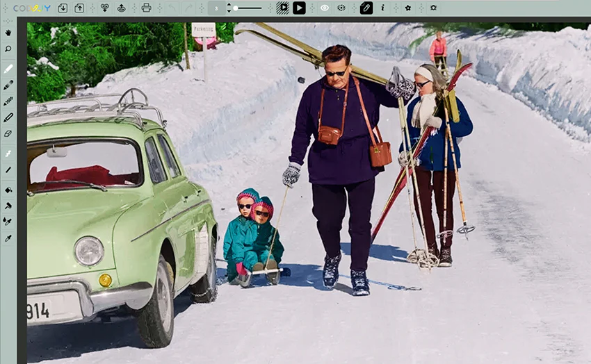Select the paint Roller tool

click(8, 206)
